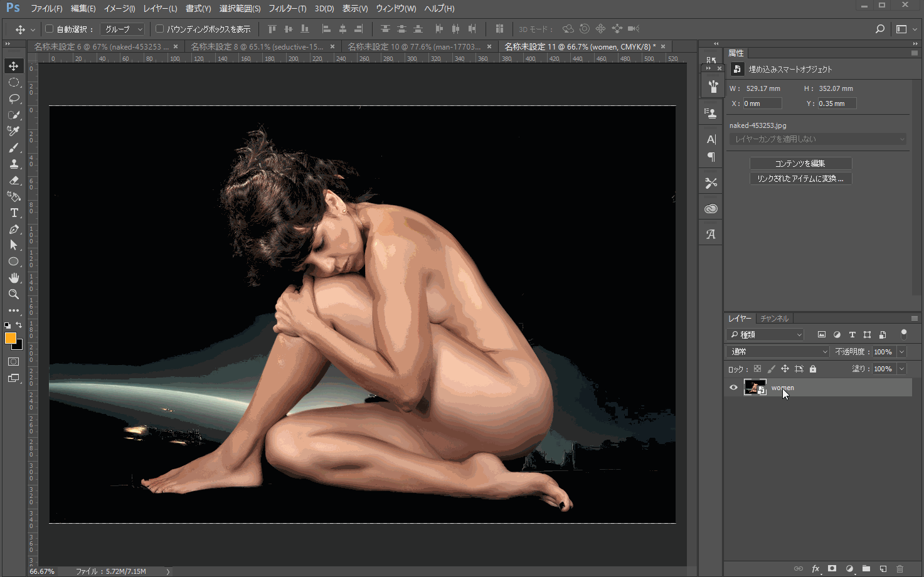
Task: Toggle the pixel layer filter
Action: point(822,335)
